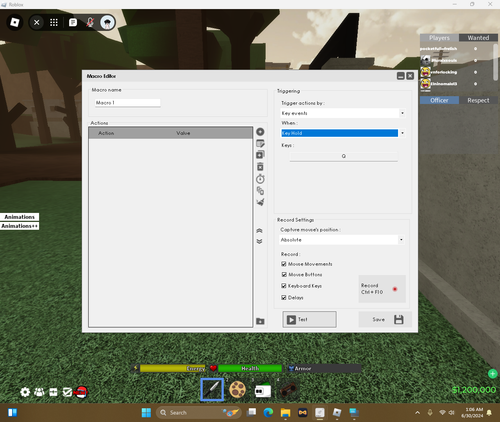Click the avatar profile icon in top bar
The image size is (500, 422).
point(107,22)
